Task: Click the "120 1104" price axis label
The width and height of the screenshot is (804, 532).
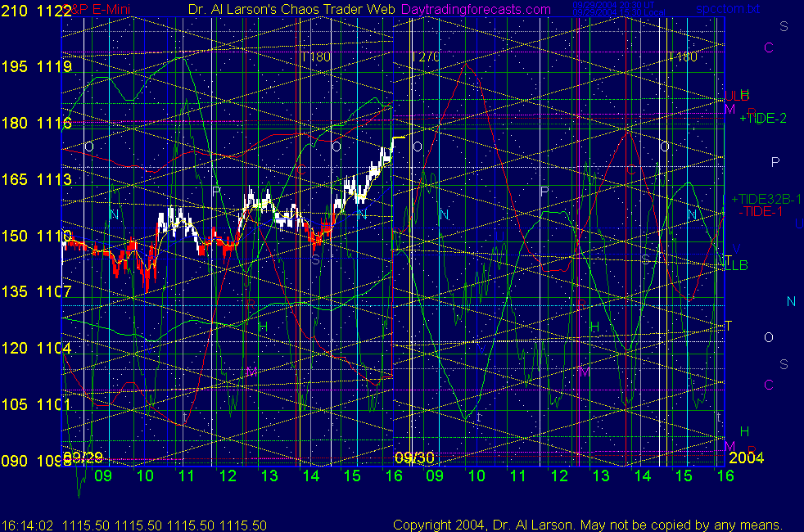Action: point(36,348)
